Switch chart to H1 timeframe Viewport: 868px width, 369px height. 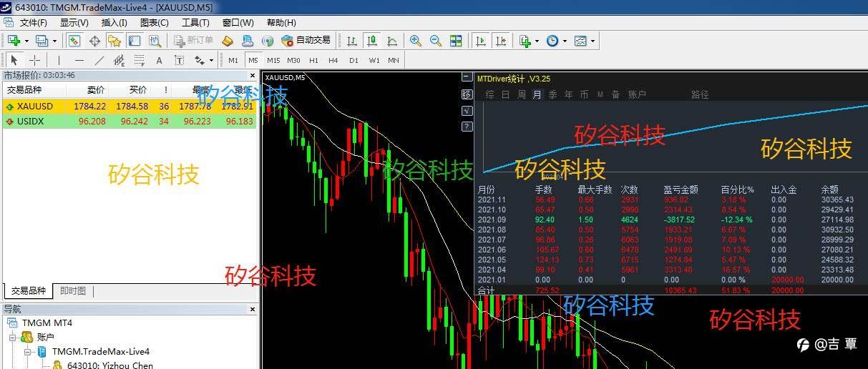[313, 60]
